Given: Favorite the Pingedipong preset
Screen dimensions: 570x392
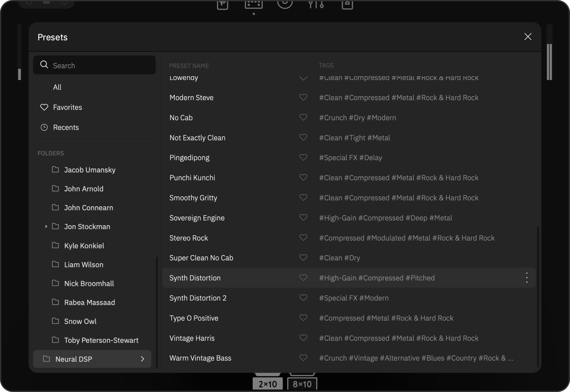Looking at the screenshot, I should click(303, 157).
